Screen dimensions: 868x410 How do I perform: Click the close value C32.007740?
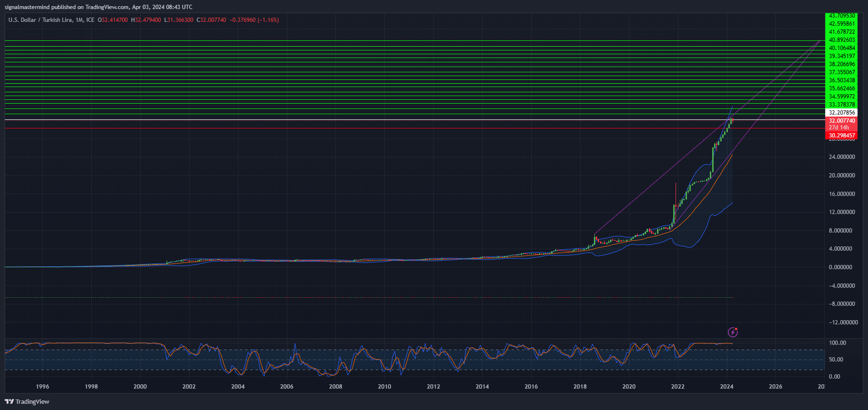pos(211,20)
